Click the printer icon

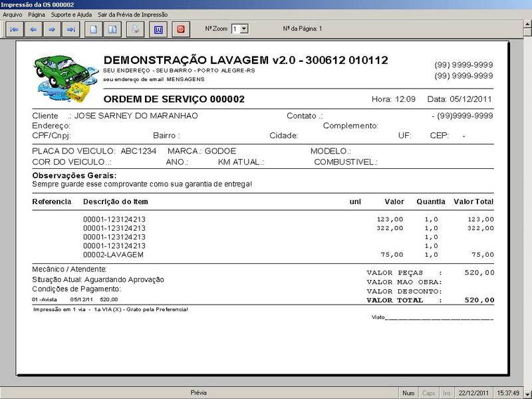pyautogui.click(x=135, y=29)
